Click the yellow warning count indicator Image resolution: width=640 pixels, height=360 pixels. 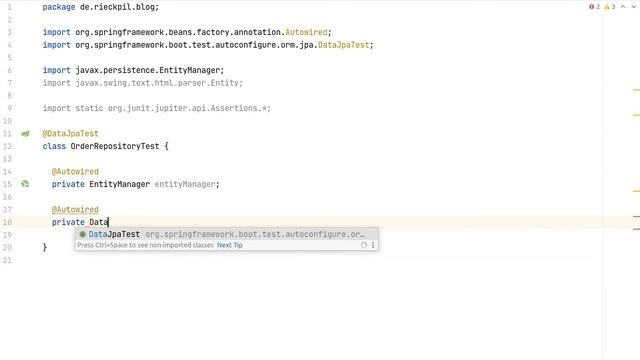(609, 7)
